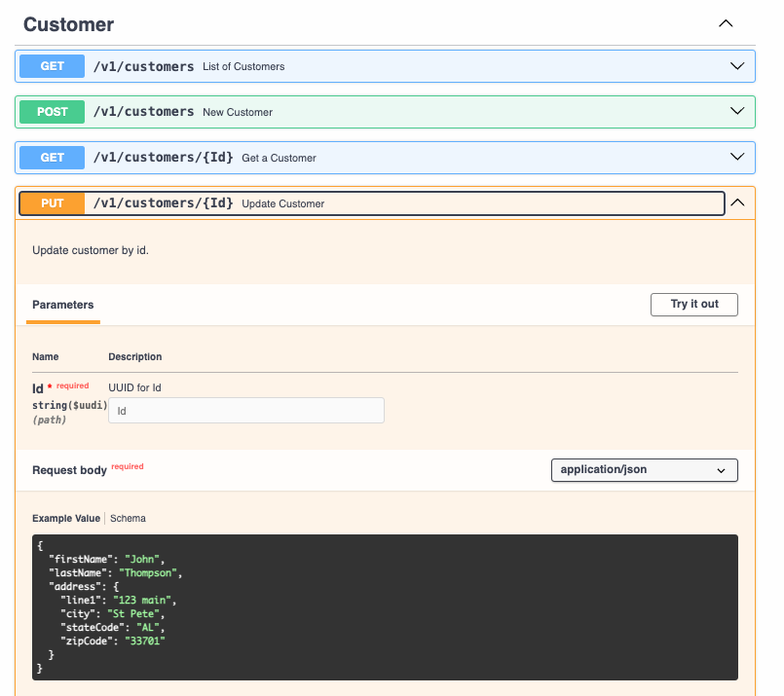Click the orange PUT method badge
Viewport: 784px width, 696px height.
pyautogui.click(x=53, y=203)
